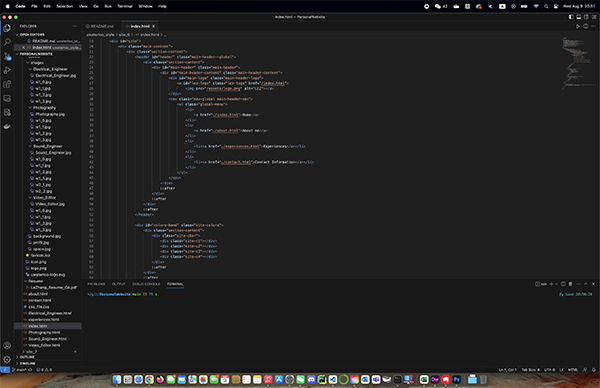This screenshot has width=600, height=388.
Task: Toggle the bottom Panel visibility
Action: coord(579,17)
